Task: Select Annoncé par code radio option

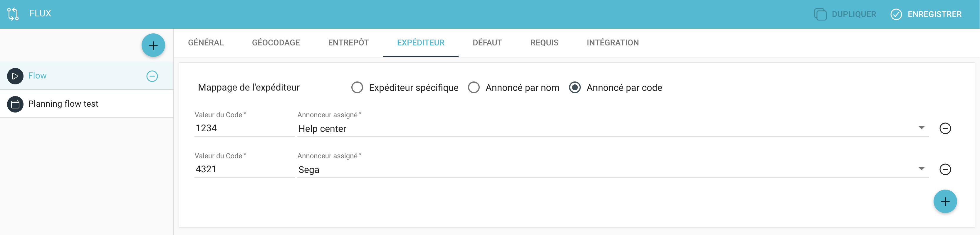Action: coord(574,88)
